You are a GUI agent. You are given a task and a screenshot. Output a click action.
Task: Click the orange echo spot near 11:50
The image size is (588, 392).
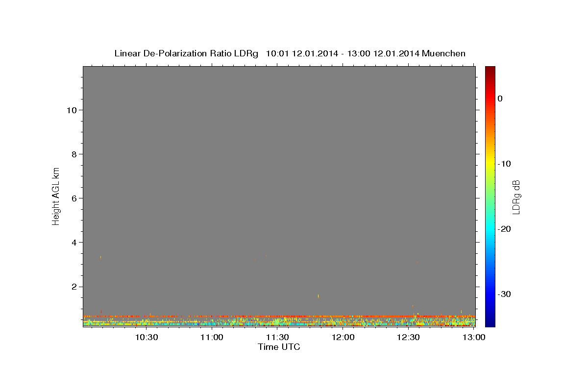tap(318, 296)
